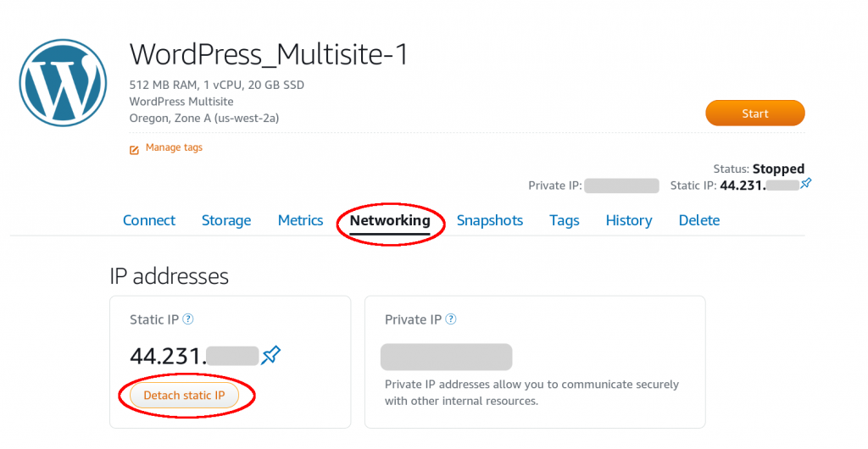Open the Tags tab
The image size is (868, 449).
pos(564,220)
